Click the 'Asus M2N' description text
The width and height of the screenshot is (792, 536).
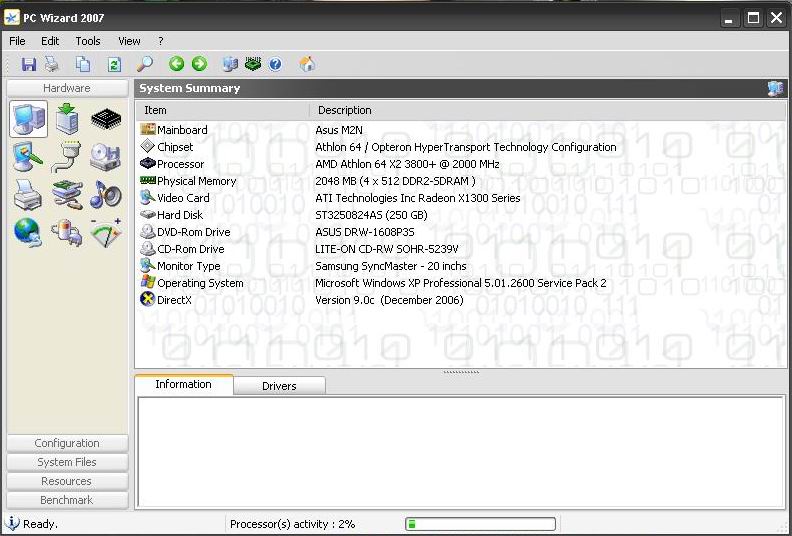[339, 130]
